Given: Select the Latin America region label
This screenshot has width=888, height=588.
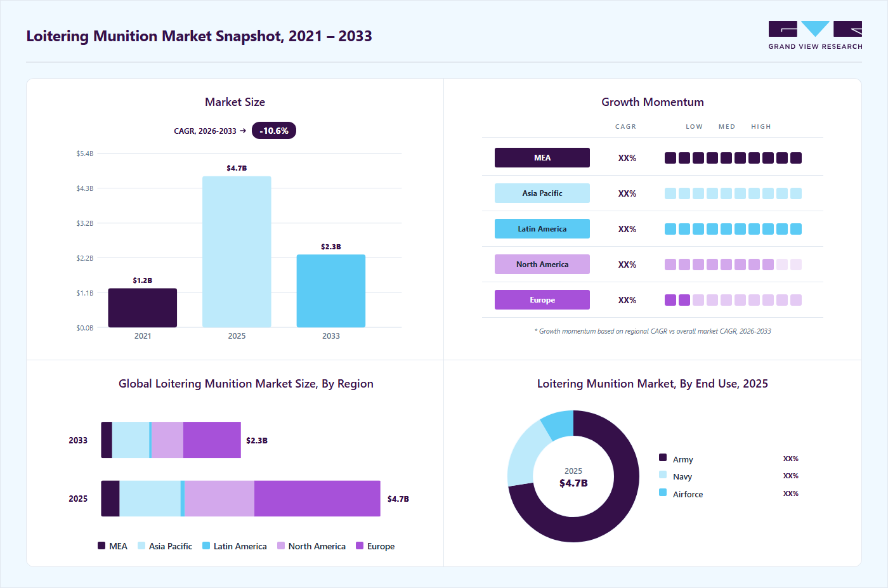Looking at the screenshot, I should tap(542, 229).
